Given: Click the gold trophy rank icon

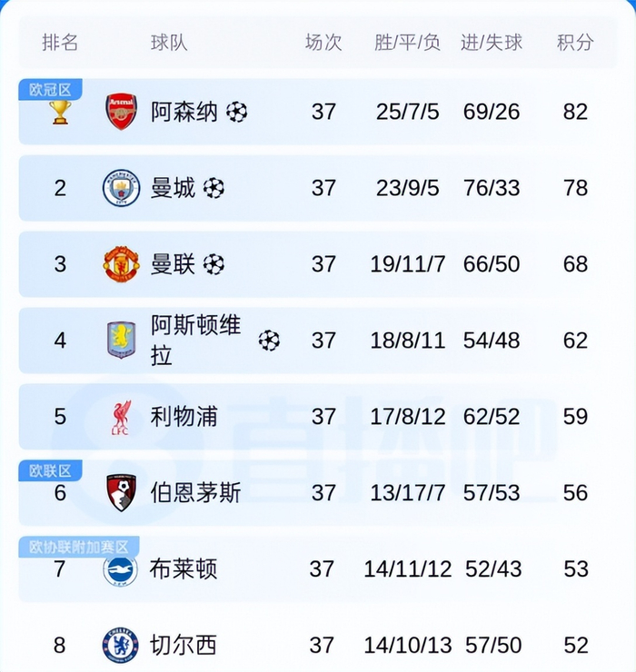Looking at the screenshot, I should (x=60, y=113).
